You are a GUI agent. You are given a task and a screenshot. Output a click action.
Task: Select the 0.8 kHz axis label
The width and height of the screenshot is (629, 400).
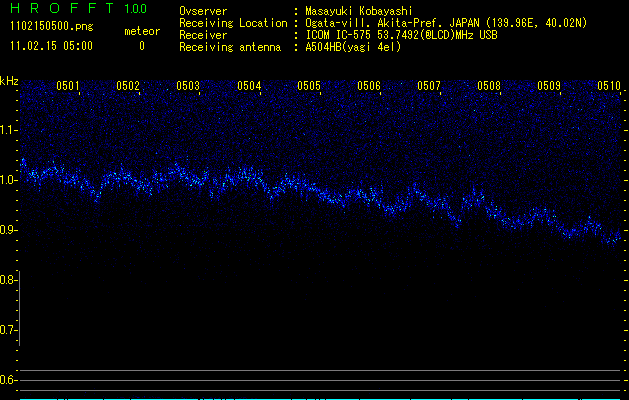coord(9,280)
